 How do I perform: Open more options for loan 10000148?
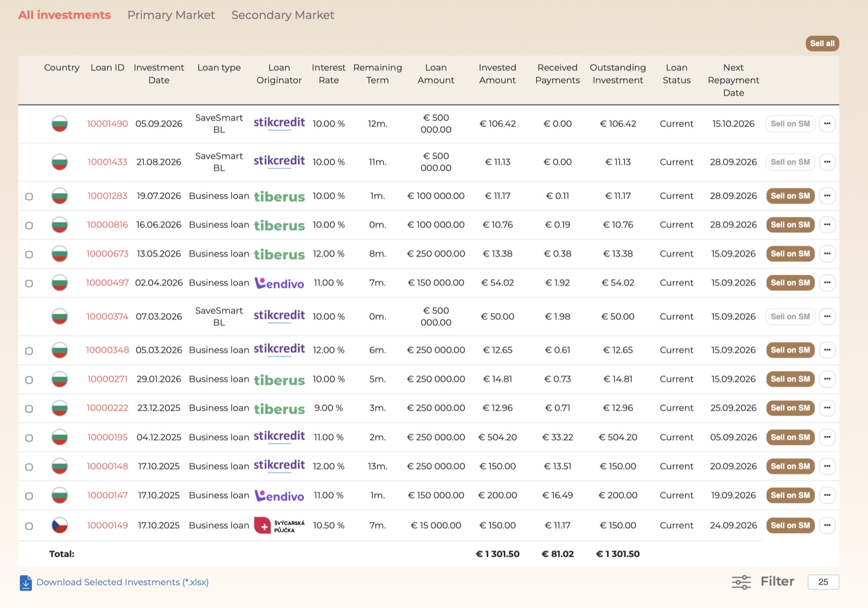pyautogui.click(x=827, y=466)
